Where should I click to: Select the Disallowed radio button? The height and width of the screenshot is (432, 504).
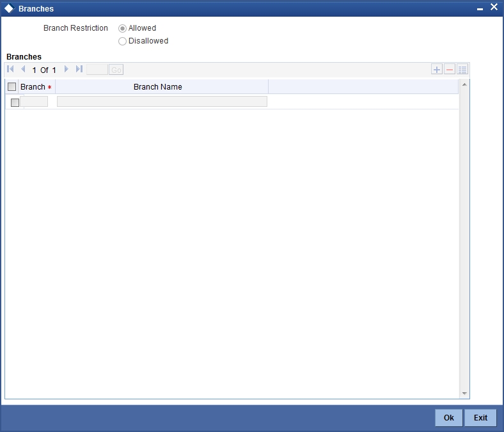click(122, 41)
